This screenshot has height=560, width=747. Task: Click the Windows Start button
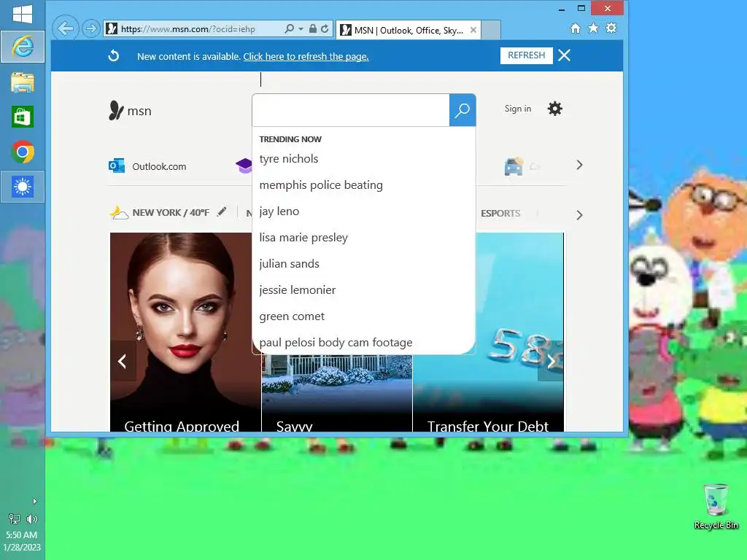(x=23, y=14)
